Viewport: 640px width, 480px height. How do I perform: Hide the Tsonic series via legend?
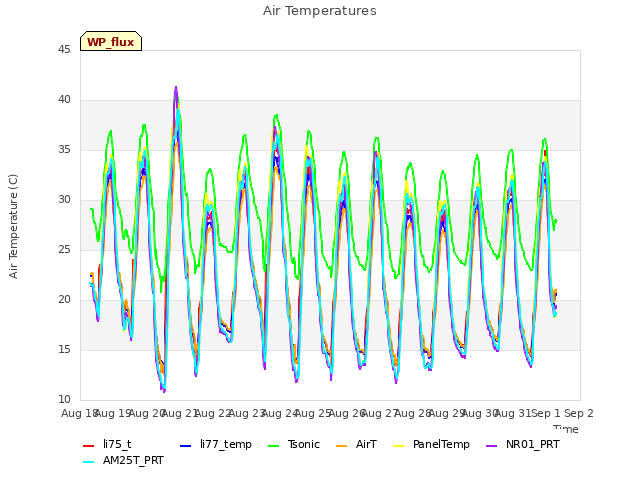pyautogui.click(x=294, y=444)
